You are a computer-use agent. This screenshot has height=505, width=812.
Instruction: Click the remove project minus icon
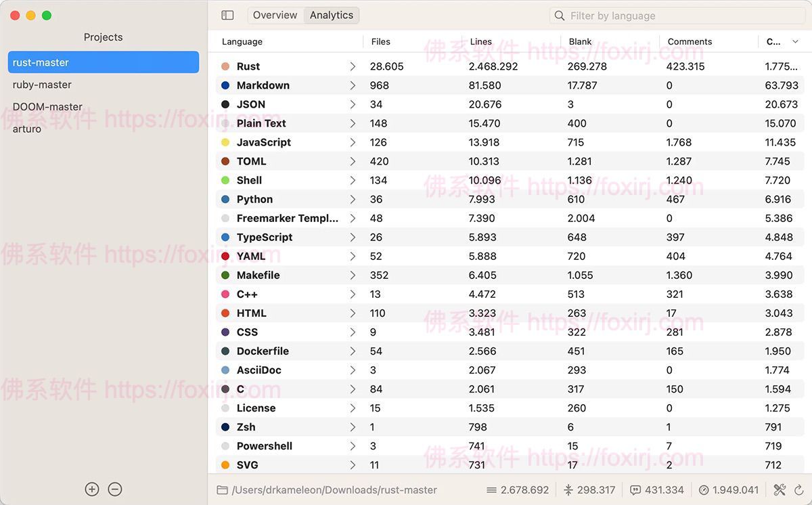tap(115, 489)
